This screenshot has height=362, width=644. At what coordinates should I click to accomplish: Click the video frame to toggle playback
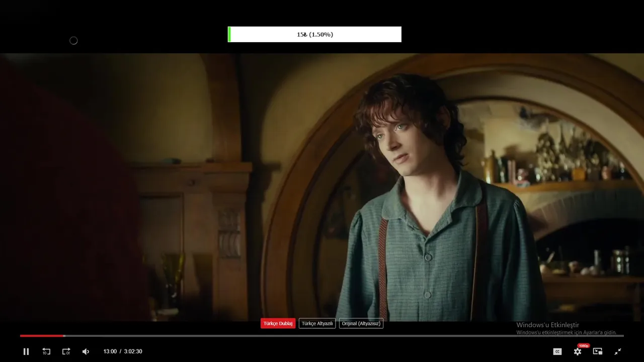point(322,186)
